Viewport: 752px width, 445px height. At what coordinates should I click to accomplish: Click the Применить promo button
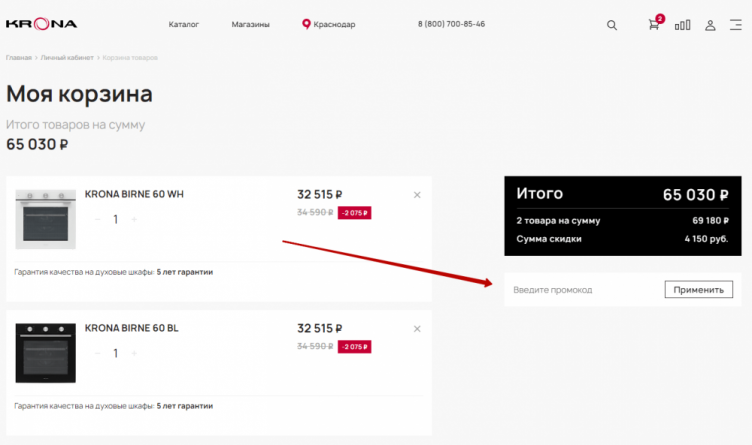[x=698, y=289]
